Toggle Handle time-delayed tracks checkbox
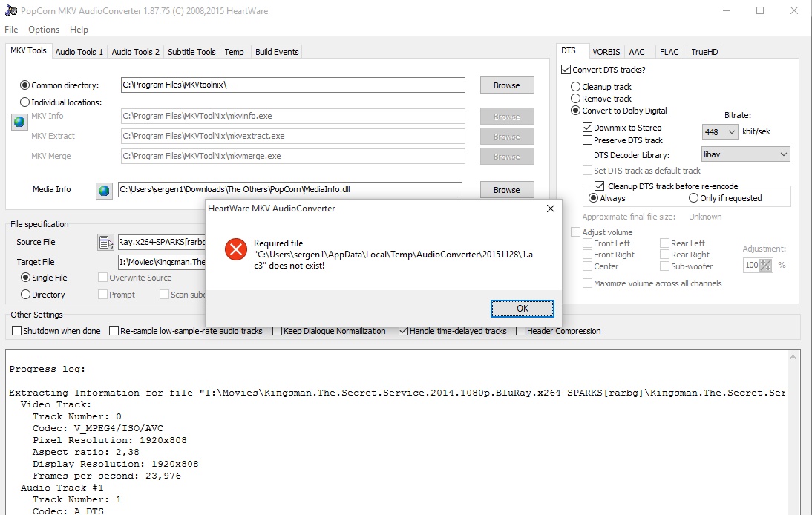Screen dimensions: 812x515 click(x=404, y=331)
